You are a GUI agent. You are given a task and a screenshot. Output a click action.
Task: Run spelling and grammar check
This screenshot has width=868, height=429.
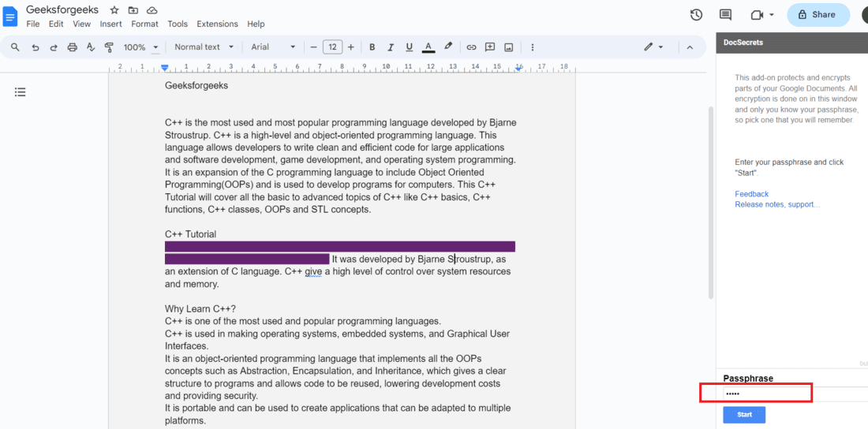91,47
